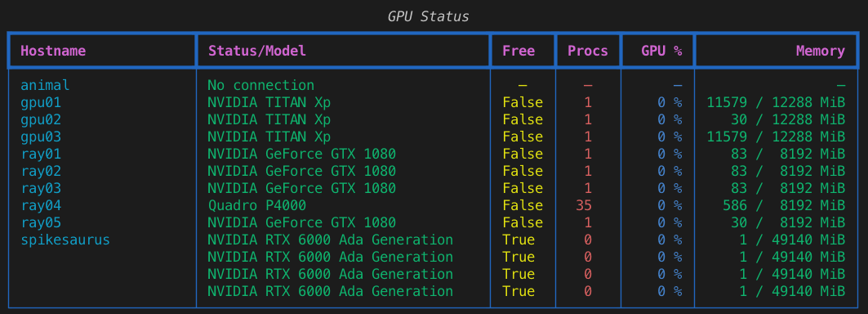Select the hostname gpu02
Screen dimensions: 868x314
[x=41, y=120]
